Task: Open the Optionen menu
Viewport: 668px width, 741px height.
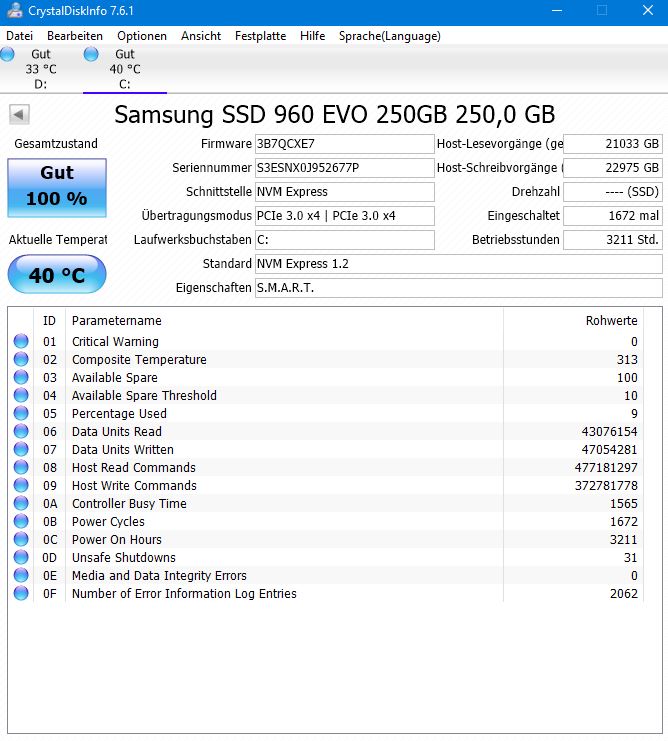Action: [142, 36]
